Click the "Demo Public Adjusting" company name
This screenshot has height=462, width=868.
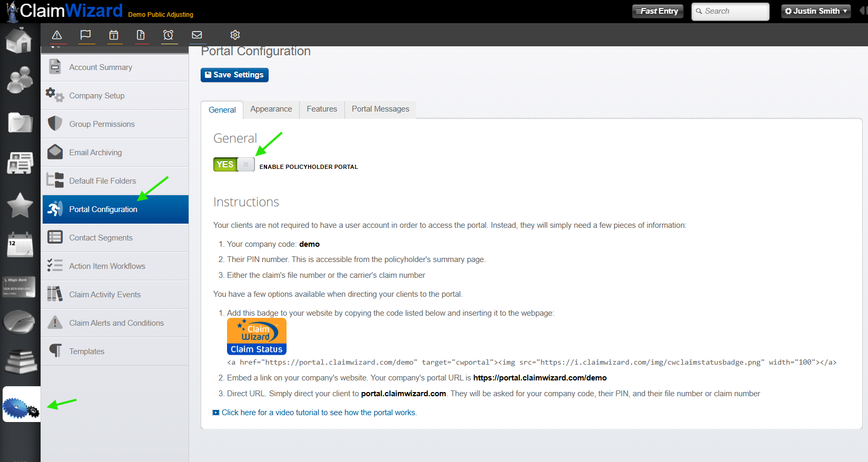161,15
